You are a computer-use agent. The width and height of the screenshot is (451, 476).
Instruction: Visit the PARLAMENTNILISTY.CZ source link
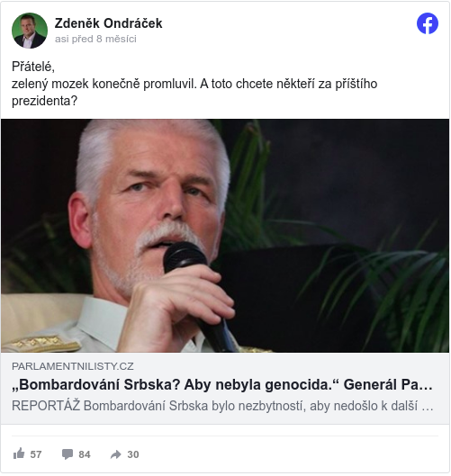(x=73, y=366)
